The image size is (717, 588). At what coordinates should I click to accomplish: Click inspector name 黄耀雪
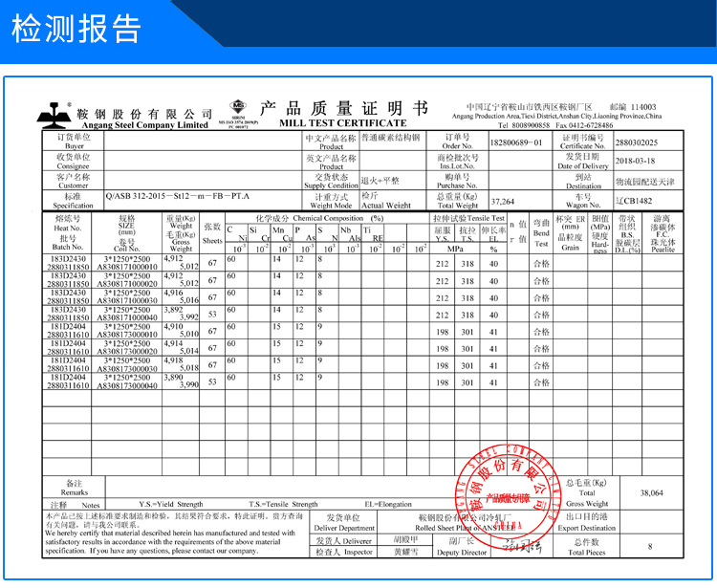point(405,552)
